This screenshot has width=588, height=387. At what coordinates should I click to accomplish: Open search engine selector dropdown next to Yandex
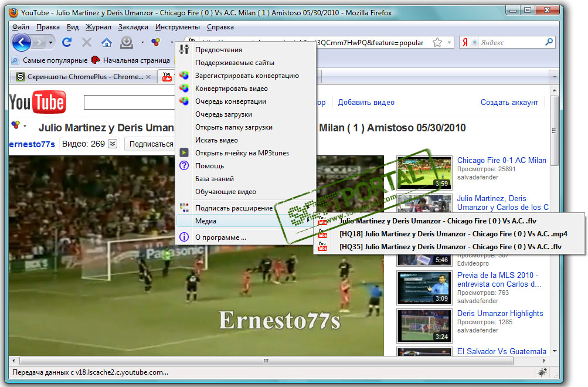point(474,42)
